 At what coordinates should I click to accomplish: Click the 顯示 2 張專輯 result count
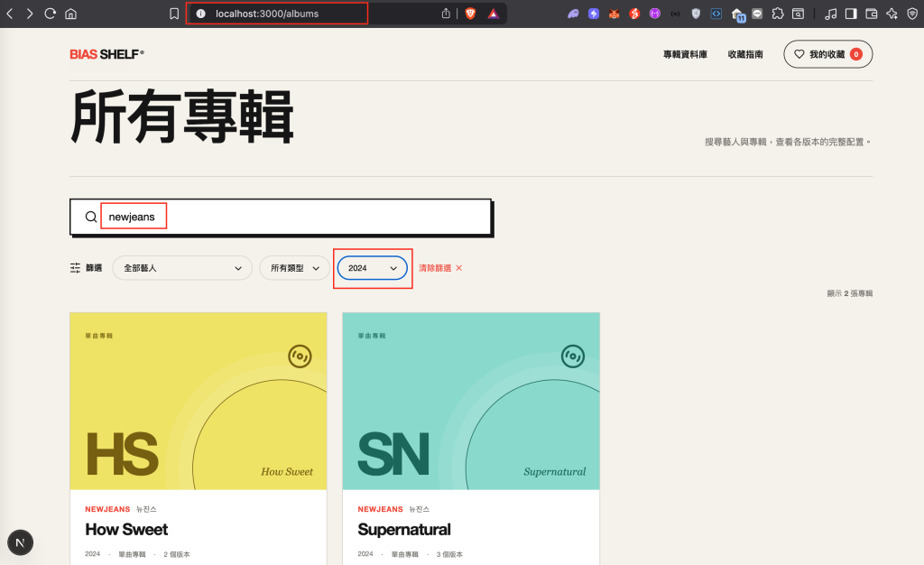point(850,293)
